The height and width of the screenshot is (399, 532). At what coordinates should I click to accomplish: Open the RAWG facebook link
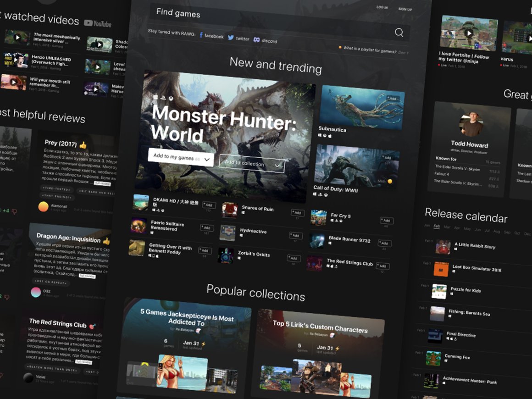211,36
